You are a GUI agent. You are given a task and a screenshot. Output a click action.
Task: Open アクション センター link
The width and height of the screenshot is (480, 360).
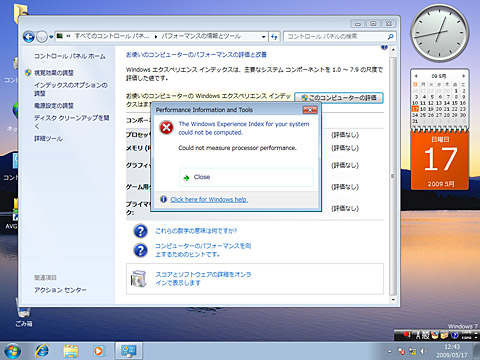tap(60, 290)
